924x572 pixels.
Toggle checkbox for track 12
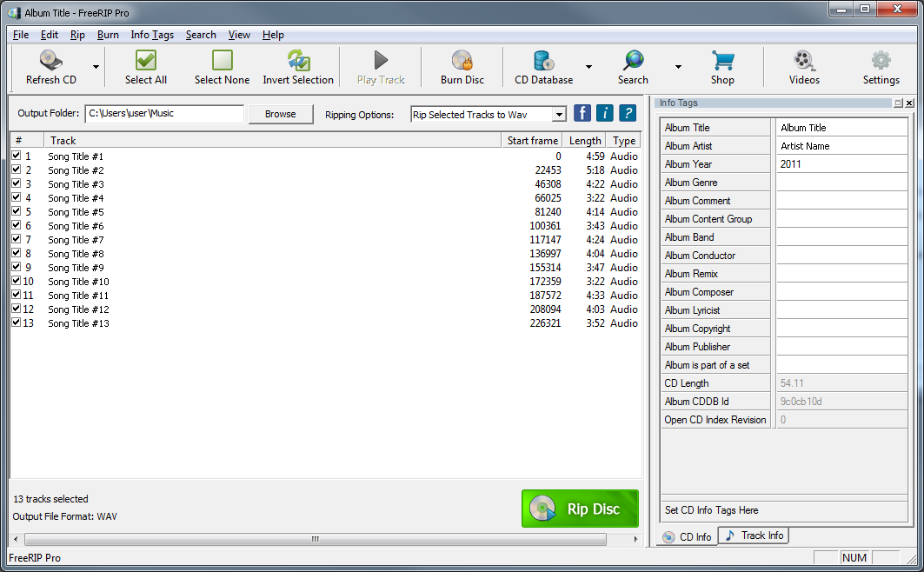click(17, 309)
